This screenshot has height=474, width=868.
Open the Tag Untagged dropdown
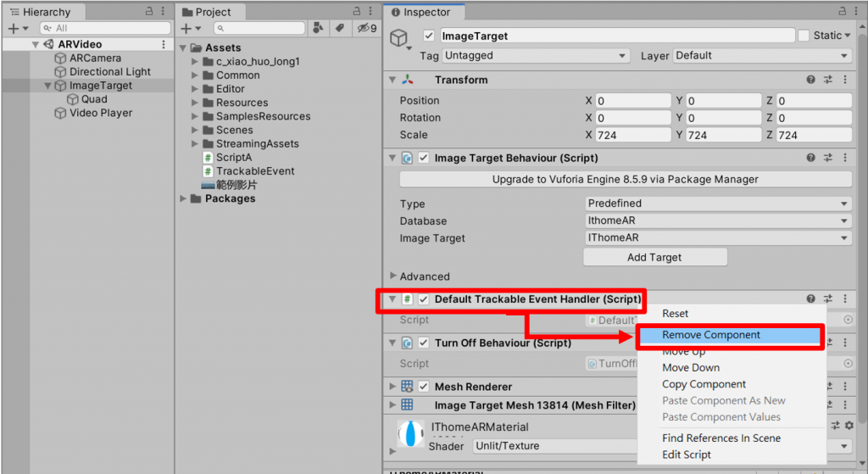(536, 56)
